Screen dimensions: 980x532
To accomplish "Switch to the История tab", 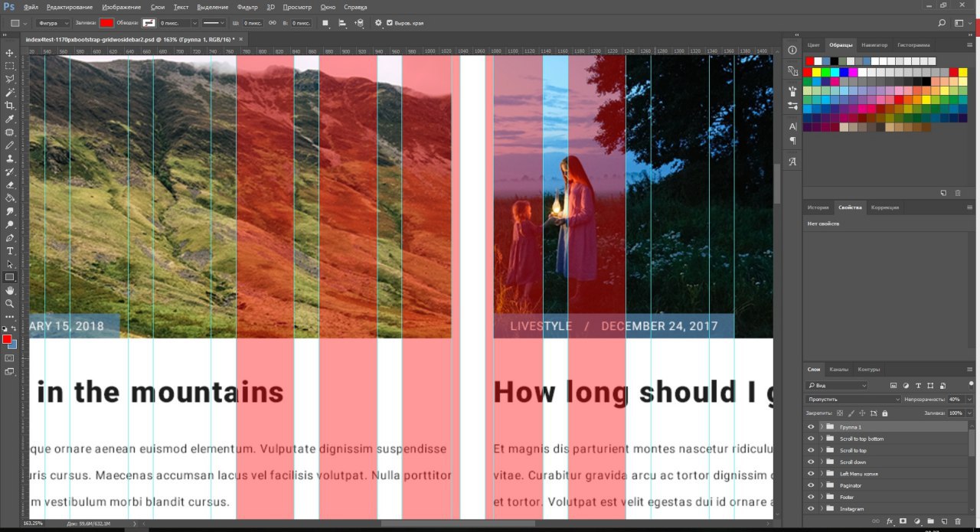I will (x=818, y=207).
